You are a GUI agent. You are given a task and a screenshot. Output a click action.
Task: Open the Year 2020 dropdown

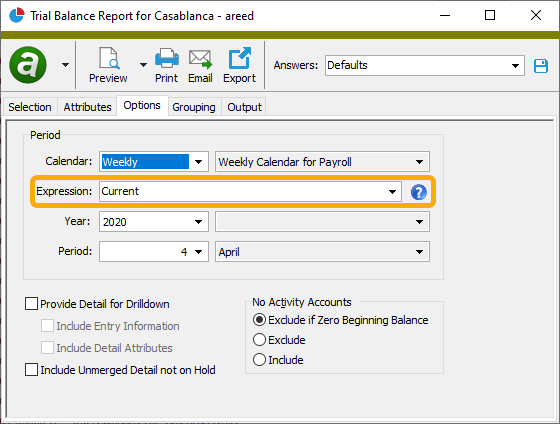[154, 222]
